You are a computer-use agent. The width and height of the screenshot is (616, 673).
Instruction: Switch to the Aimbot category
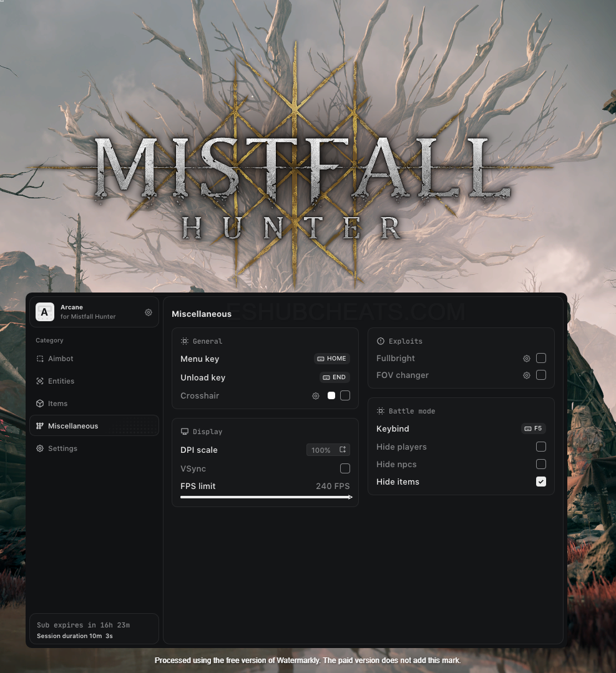(94, 359)
